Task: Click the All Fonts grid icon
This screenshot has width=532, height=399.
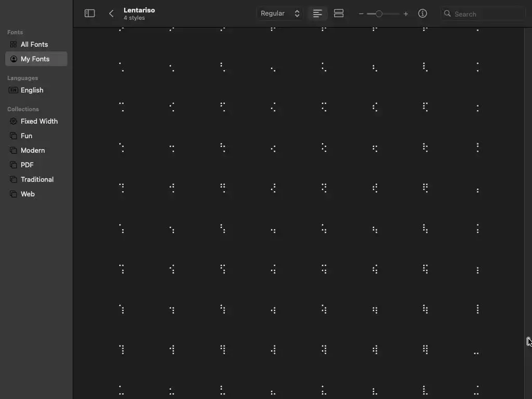Action: pyautogui.click(x=13, y=45)
